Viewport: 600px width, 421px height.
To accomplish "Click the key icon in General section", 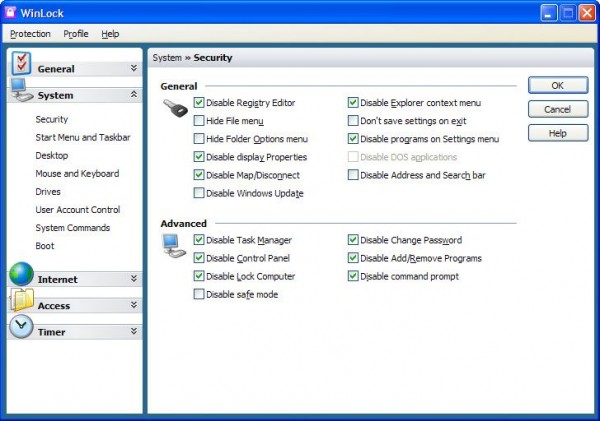I will 175,108.
